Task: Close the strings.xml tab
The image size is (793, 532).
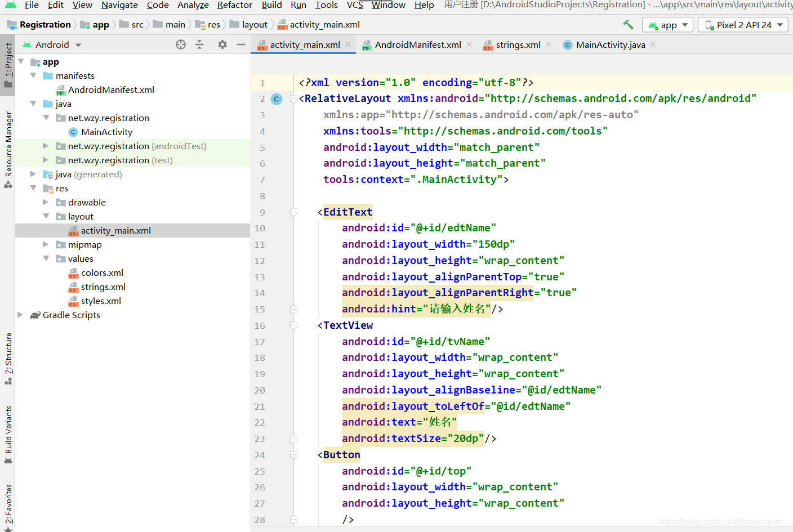Action: [x=549, y=44]
